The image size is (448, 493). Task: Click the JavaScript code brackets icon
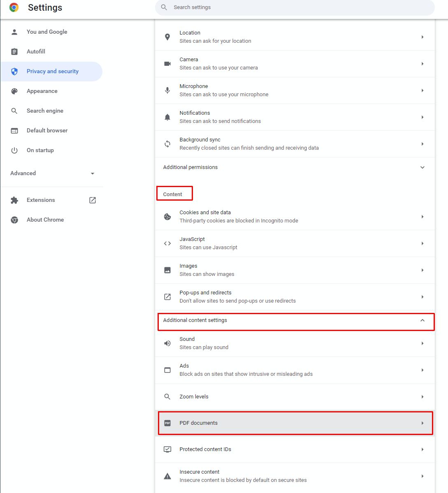coord(167,243)
